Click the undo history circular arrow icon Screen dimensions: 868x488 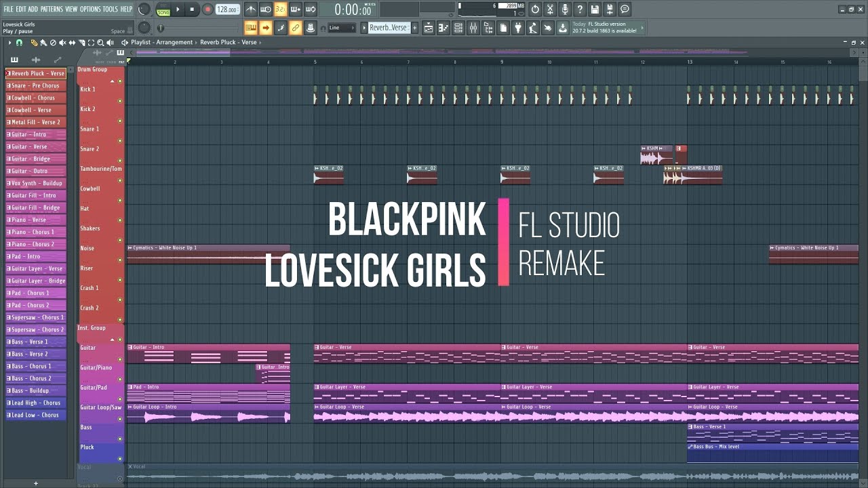pos(535,9)
